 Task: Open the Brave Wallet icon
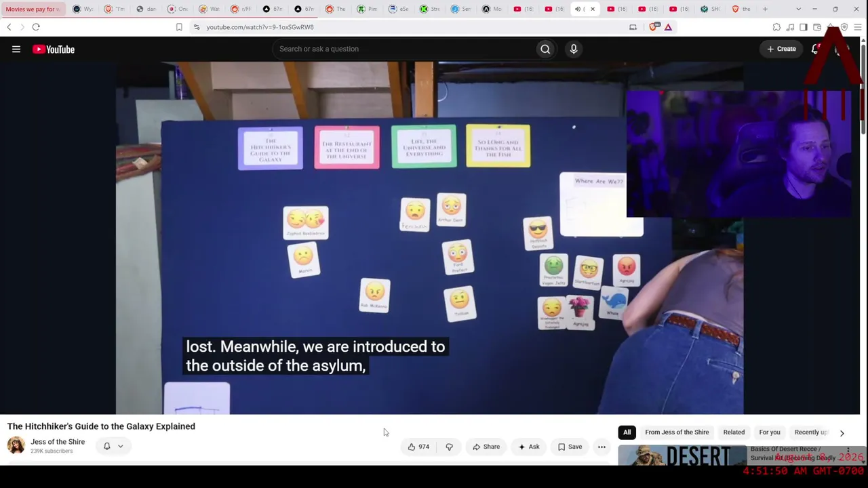[x=817, y=27]
